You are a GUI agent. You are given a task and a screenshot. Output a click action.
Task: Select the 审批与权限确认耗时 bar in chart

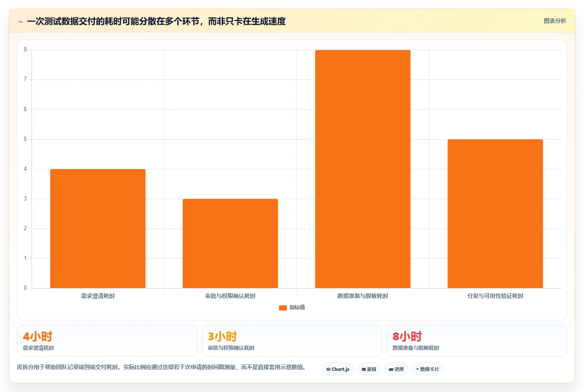[x=230, y=243]
